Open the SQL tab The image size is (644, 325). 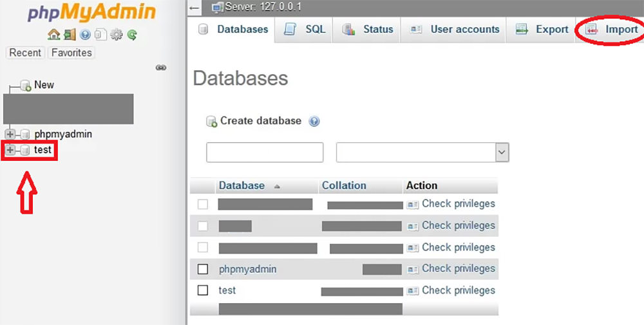[x=305, y=30]
